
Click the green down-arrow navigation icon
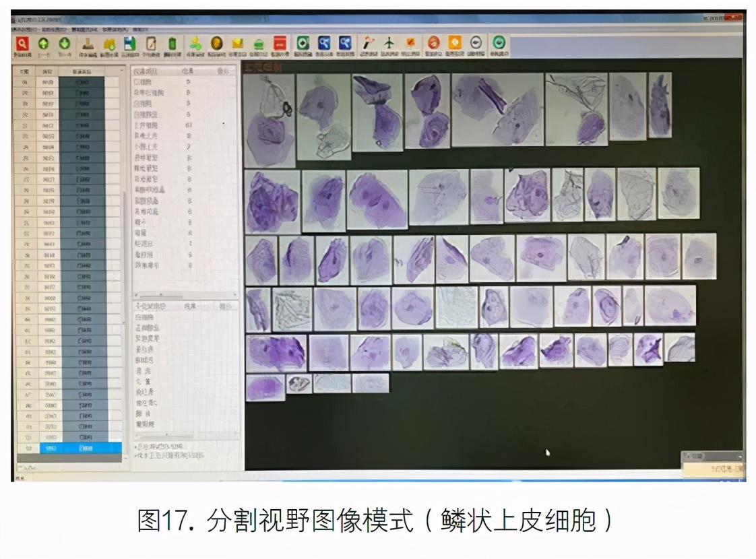coord(65,43)
